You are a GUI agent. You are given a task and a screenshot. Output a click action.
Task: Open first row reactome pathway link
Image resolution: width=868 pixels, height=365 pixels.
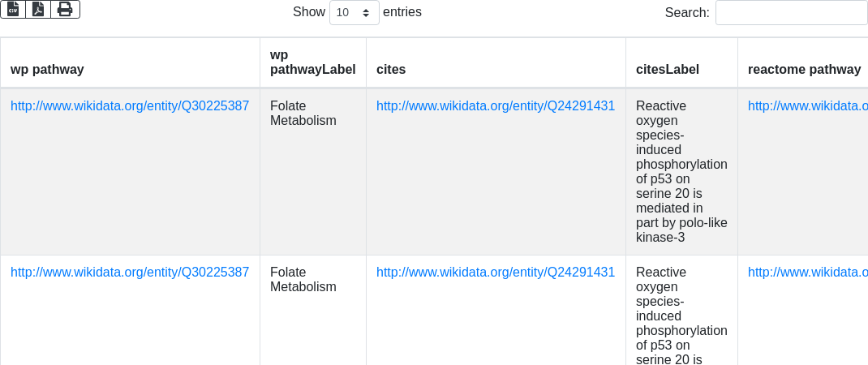807,105
